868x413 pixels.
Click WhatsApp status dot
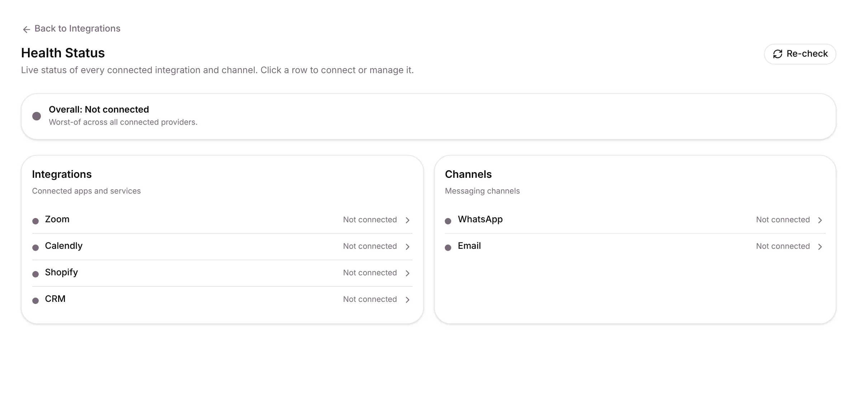pos(448,221)
